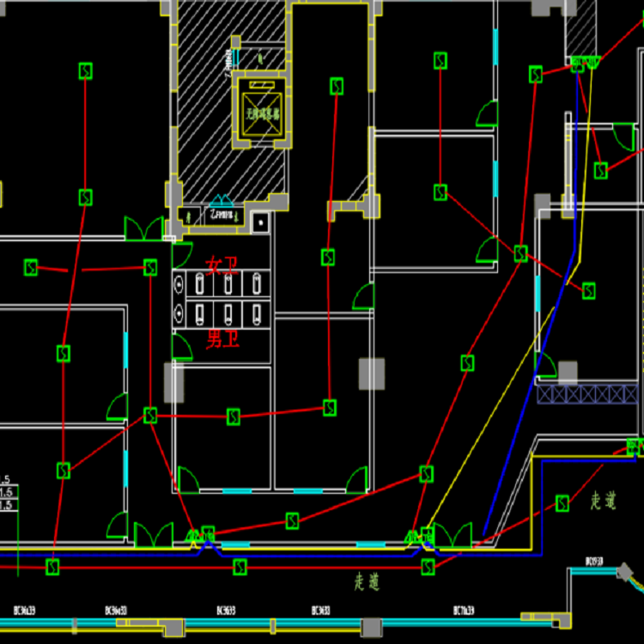Select smoke detector directly left of 女卫 label
Image resolution: width=644 pixels, height=644 pixels.
tap(150, 268)
